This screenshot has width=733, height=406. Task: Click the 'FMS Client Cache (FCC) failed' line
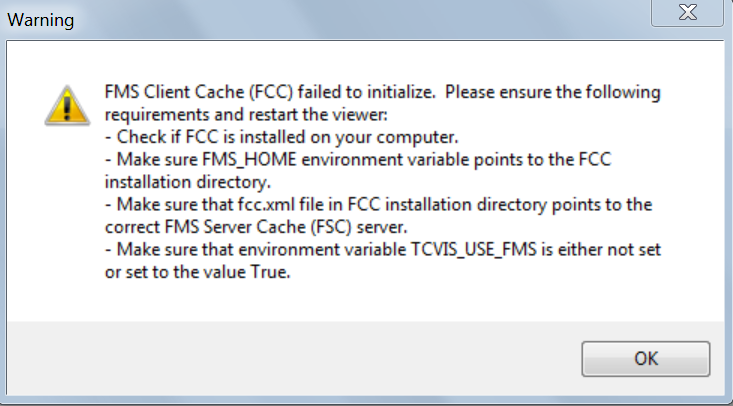click(382, 92)
